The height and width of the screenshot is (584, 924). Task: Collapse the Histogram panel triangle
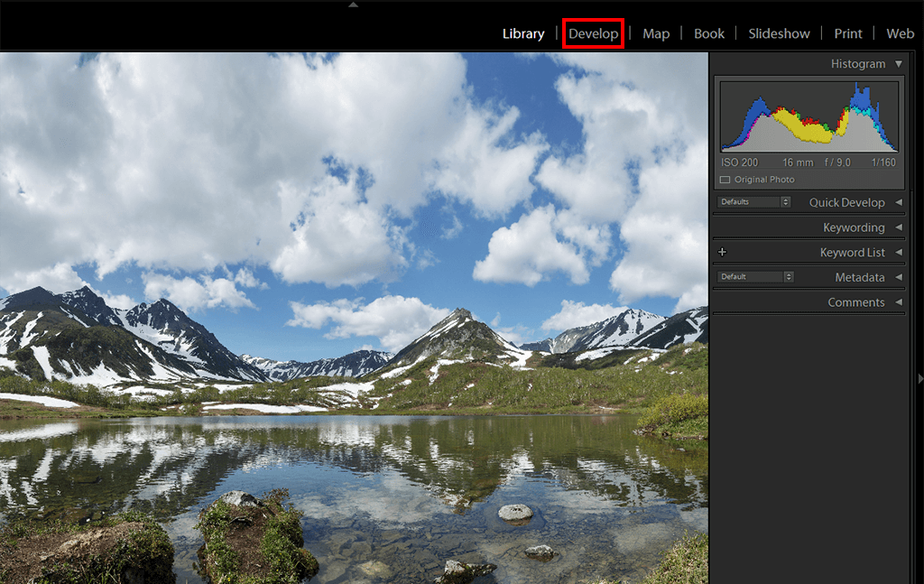coord(899,64)
